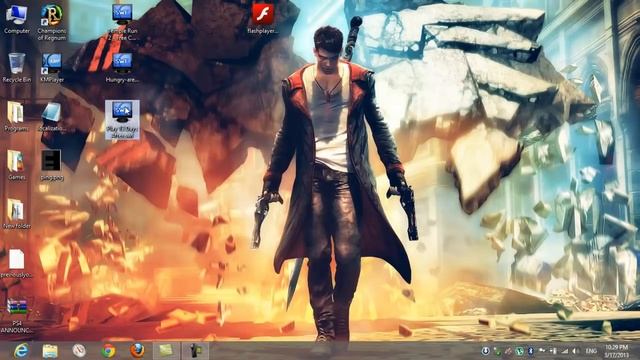The width and height of the screenshot is (640, 360).
Task: Open the volume speaker tray icon
Action: pyautogui.click(x=575, y=351)
